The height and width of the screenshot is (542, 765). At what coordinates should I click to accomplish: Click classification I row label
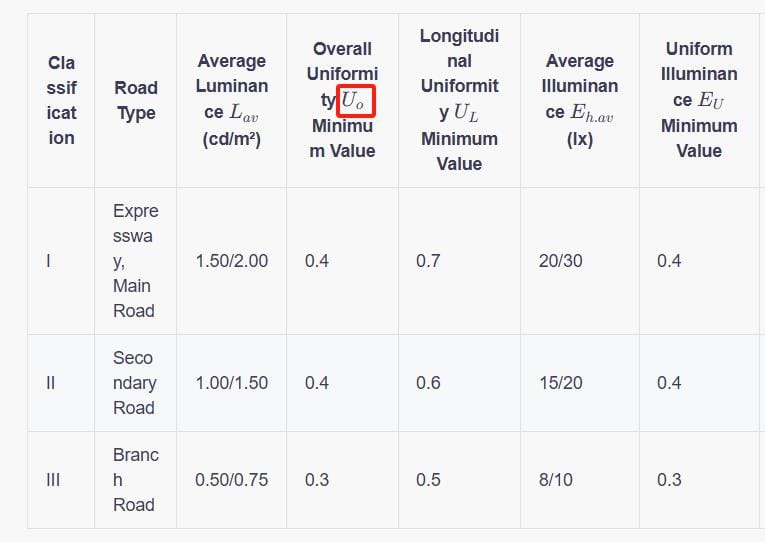tap(49, 261)
